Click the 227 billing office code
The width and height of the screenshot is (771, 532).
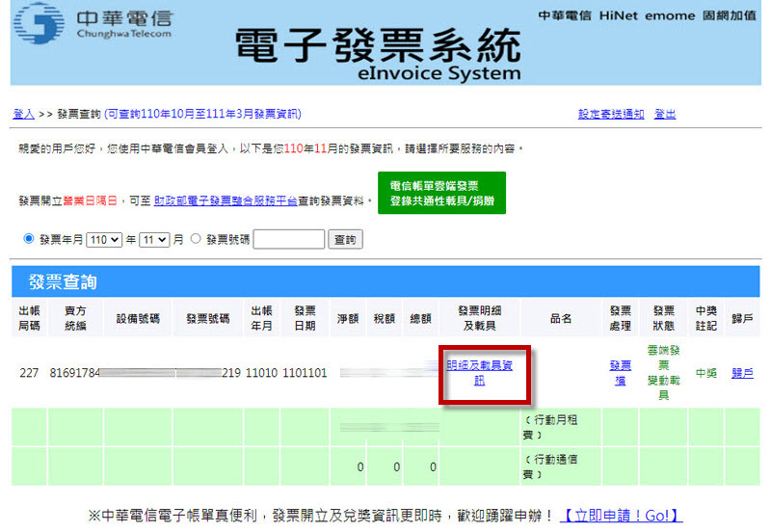[29, 373]
